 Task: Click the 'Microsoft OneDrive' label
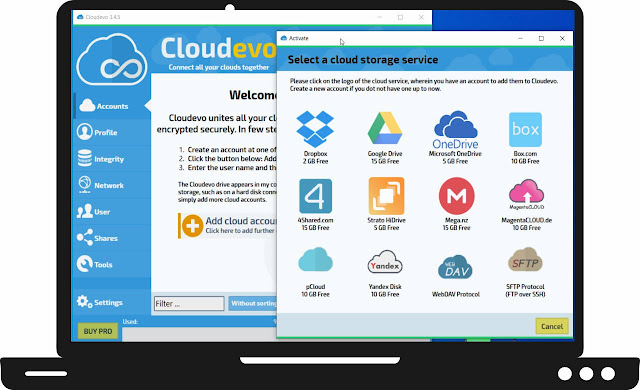coord(455,154)
